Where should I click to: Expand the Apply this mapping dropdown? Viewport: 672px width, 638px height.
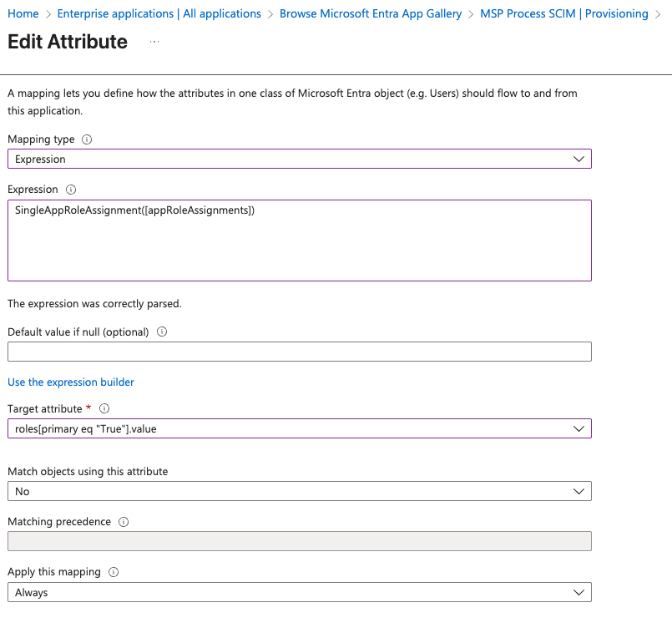299,592
